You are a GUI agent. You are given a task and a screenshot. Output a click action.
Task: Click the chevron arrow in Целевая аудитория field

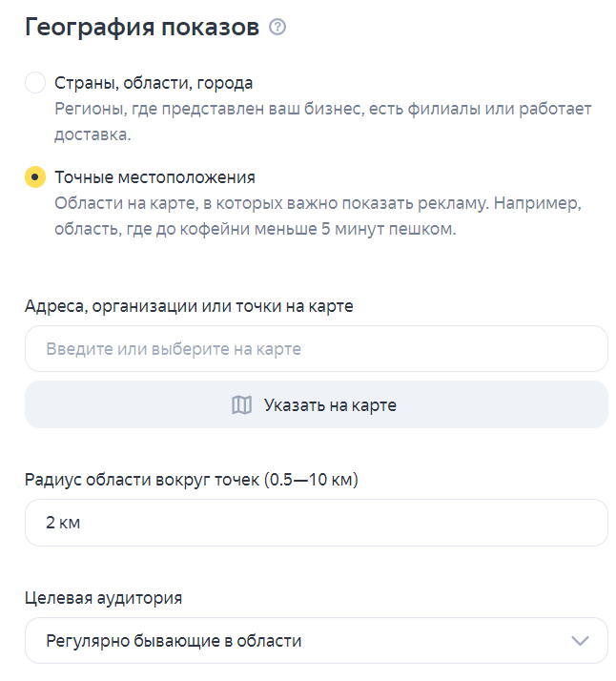click(580, 641)
